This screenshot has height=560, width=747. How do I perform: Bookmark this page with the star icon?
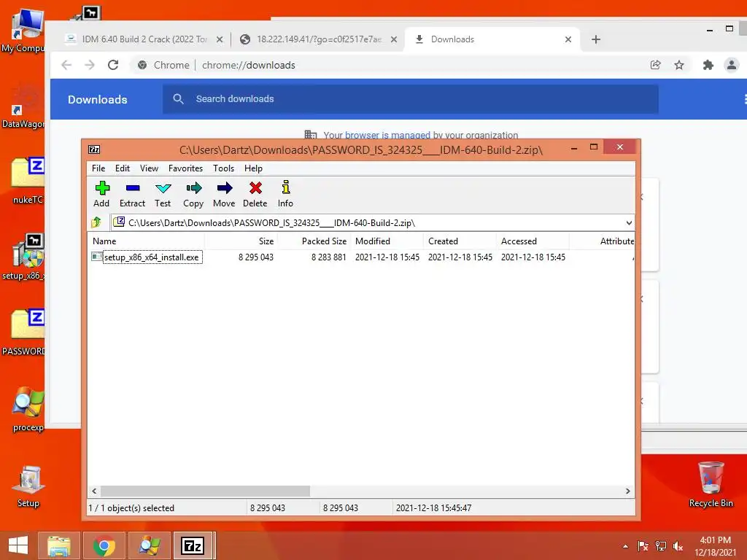pos(679,65)
